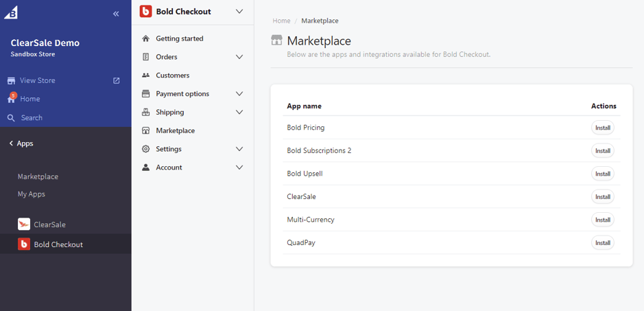Click the BigCommerce logo icon
Screen dimensions: 644x311
[11, 12]
